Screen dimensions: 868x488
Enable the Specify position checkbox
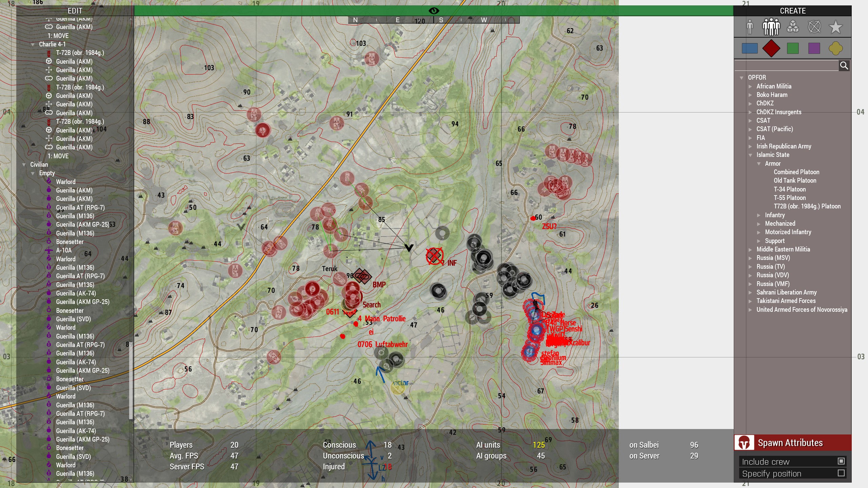841,473
